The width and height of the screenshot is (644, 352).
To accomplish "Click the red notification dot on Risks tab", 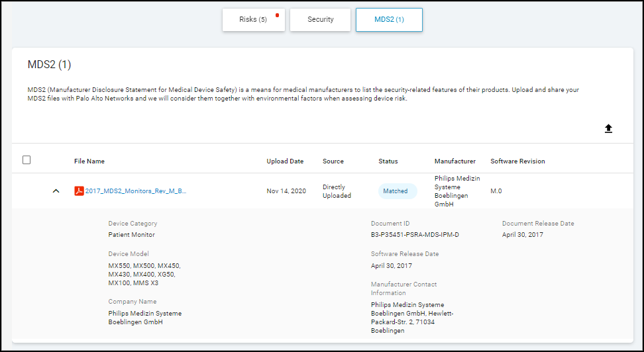I will pos(277,14).
